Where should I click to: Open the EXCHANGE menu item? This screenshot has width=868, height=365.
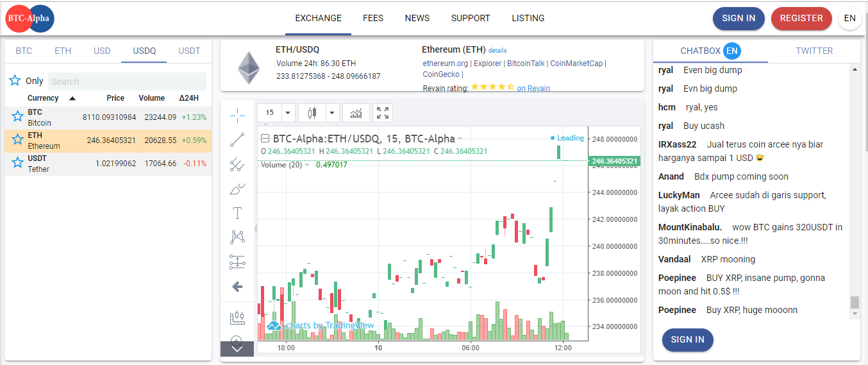319,18
